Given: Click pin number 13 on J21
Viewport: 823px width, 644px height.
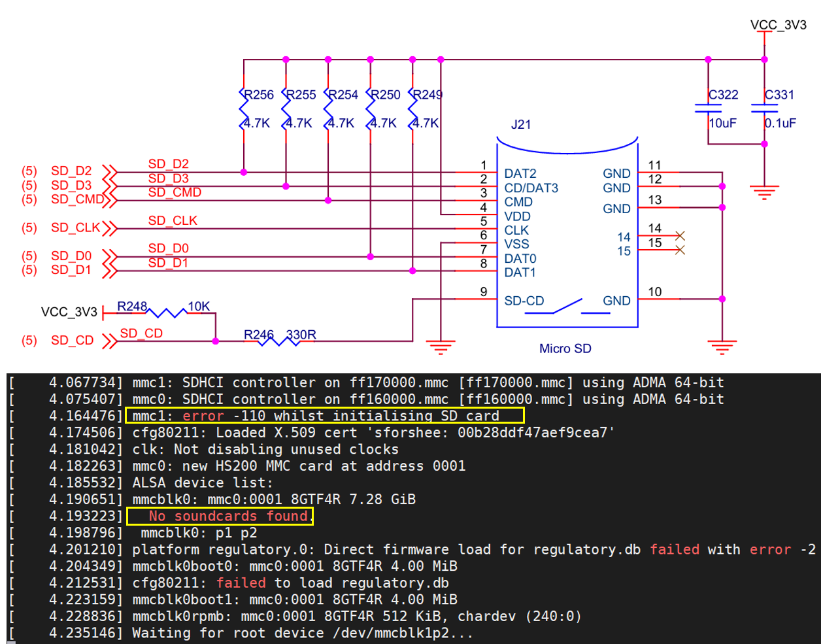Looking at the screenshot, I should 655,200.
